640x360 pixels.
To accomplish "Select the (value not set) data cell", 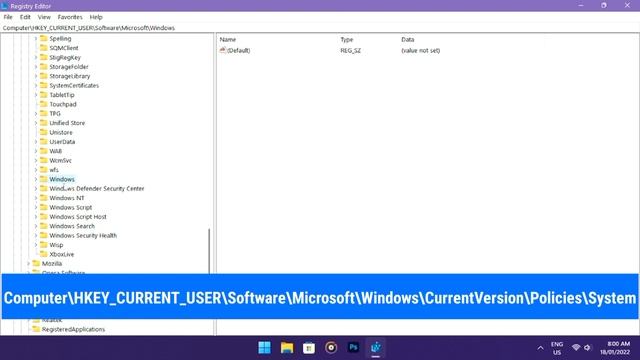I will (420, 51).
